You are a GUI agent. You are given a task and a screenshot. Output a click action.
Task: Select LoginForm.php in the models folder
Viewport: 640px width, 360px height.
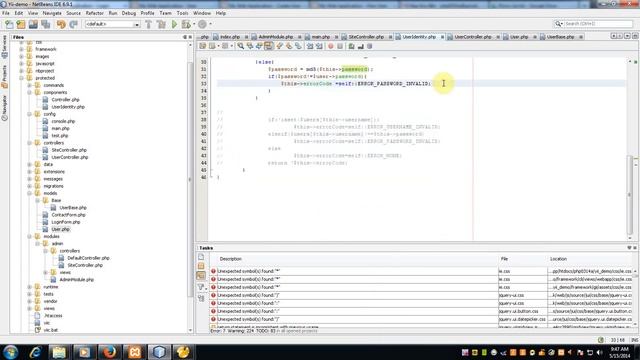[65, 222]
